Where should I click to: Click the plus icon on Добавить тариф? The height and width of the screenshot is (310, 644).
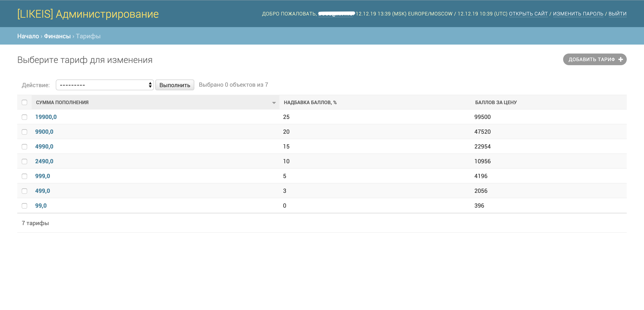coord(620,60)
